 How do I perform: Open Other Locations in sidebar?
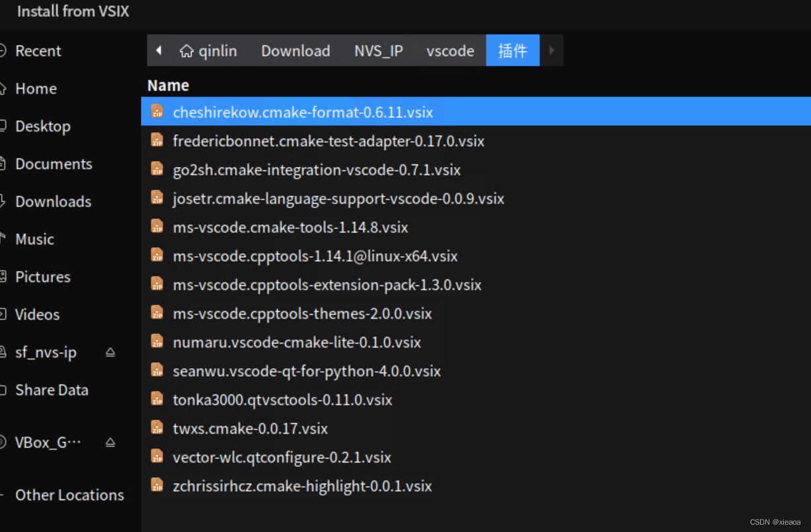[x=70, y=495]
